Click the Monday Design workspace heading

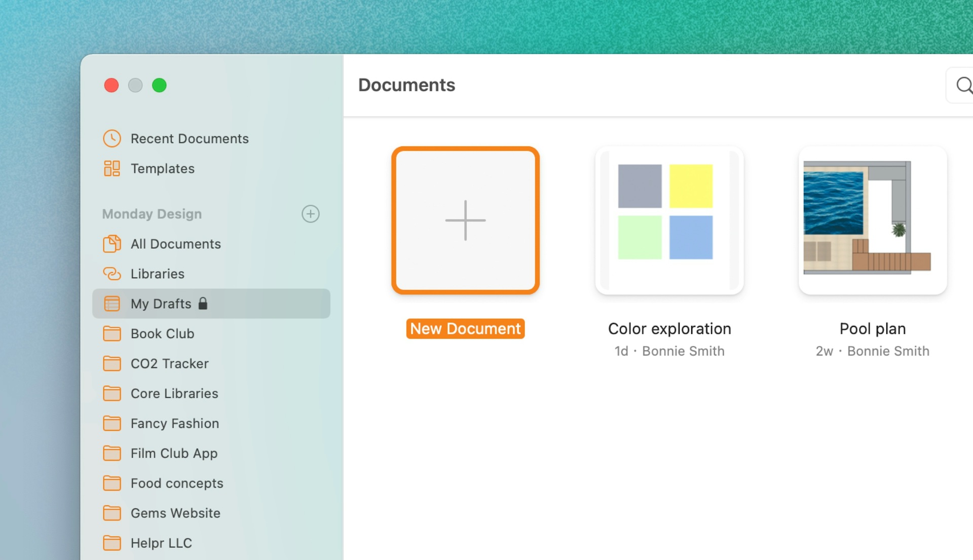coord(151,213)
